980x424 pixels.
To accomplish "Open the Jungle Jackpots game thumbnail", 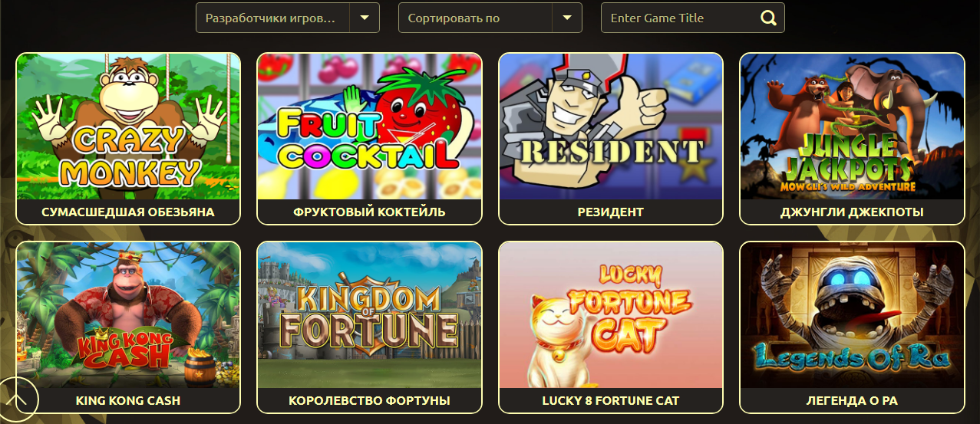I will (x=852, y=127).
